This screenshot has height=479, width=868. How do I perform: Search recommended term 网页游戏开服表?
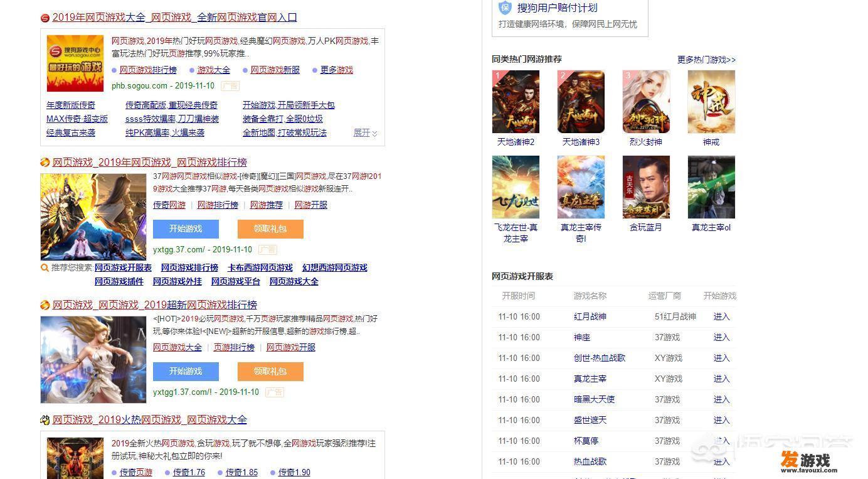(x=124, y=268)
